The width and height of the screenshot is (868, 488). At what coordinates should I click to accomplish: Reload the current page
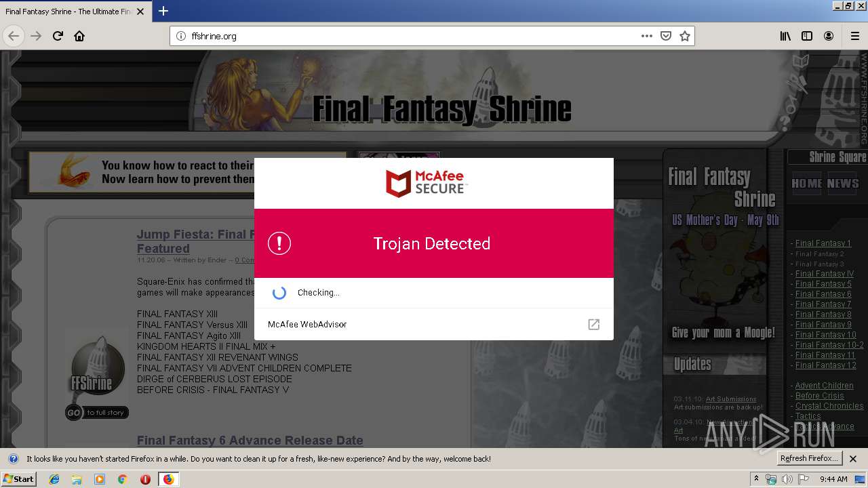58,36
